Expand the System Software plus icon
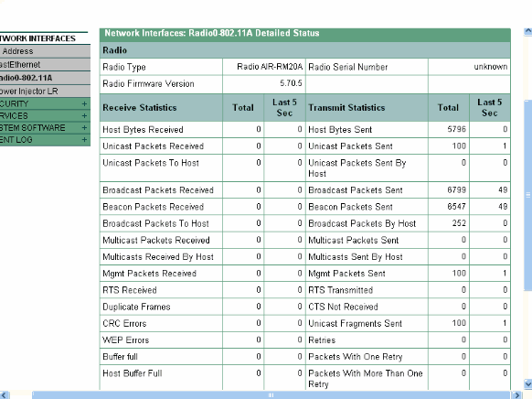 pos(84,128)
